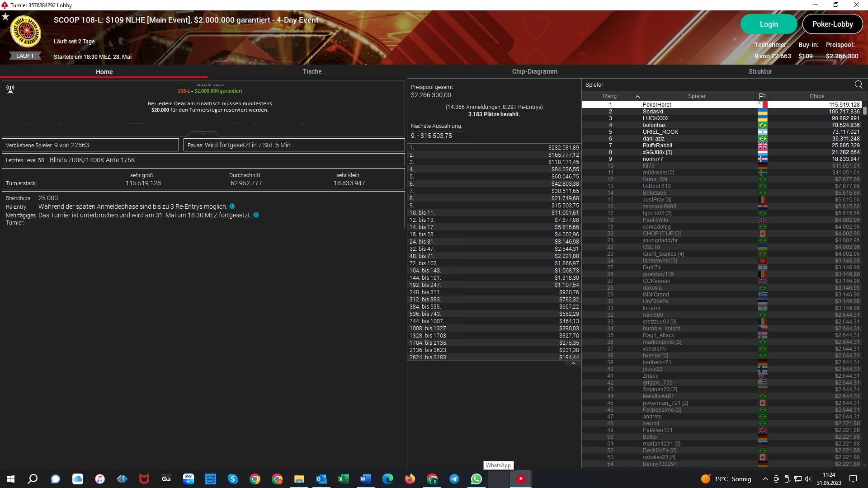Screen dimensions: 868x488
Task: Click next payout value 9. - $15.503,75
Action: coord(431,136)
